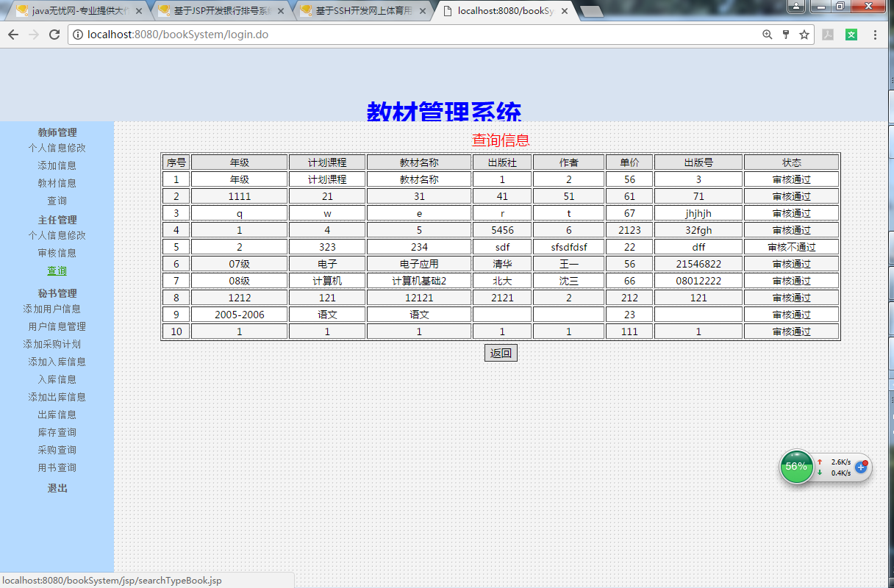This screenshot has height=588, width=894.
Task: Select the localhost:8080/bookSystem tab
Action: pos(504,11)
